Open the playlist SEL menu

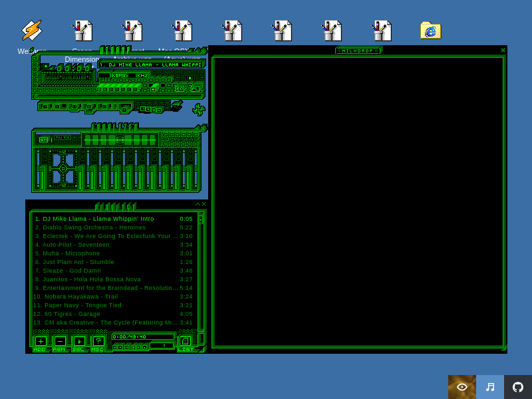click(x=78, y=342)
